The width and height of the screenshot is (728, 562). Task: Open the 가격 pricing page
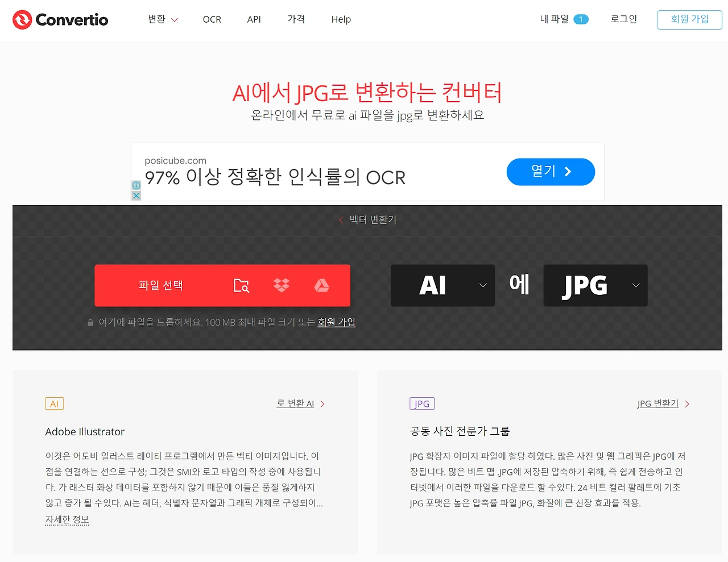(296, 19)
